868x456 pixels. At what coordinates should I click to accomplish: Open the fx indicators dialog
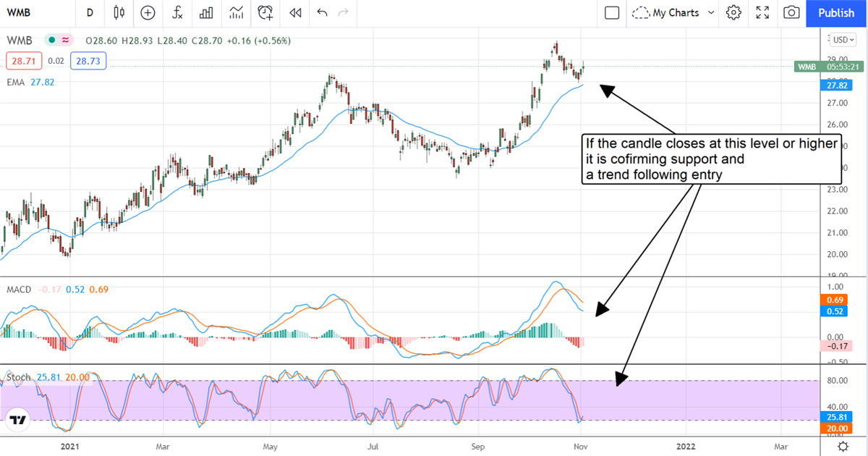(x=177, y=12)
